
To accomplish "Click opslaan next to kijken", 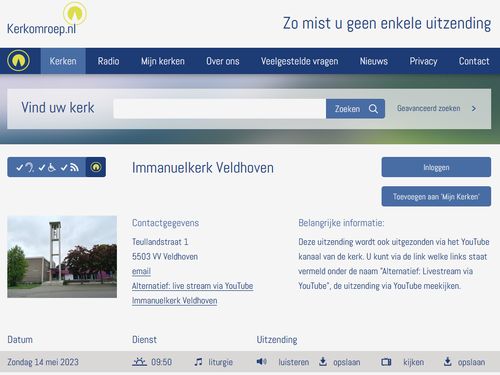I will click(x=471, y=362).
